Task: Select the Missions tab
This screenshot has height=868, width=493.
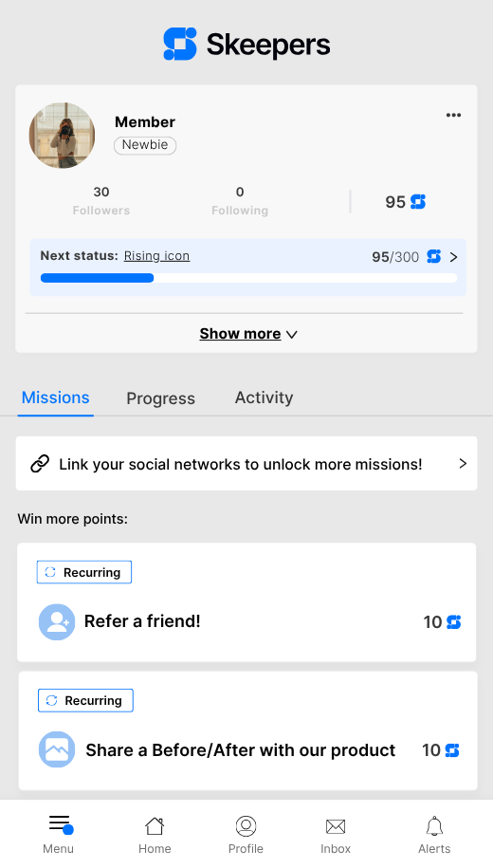Action: pyautogui.click(x=55, y=397)
